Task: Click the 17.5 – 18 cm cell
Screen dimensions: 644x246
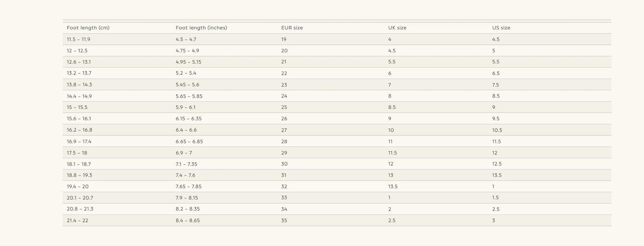Action: (x=77, y=153)
